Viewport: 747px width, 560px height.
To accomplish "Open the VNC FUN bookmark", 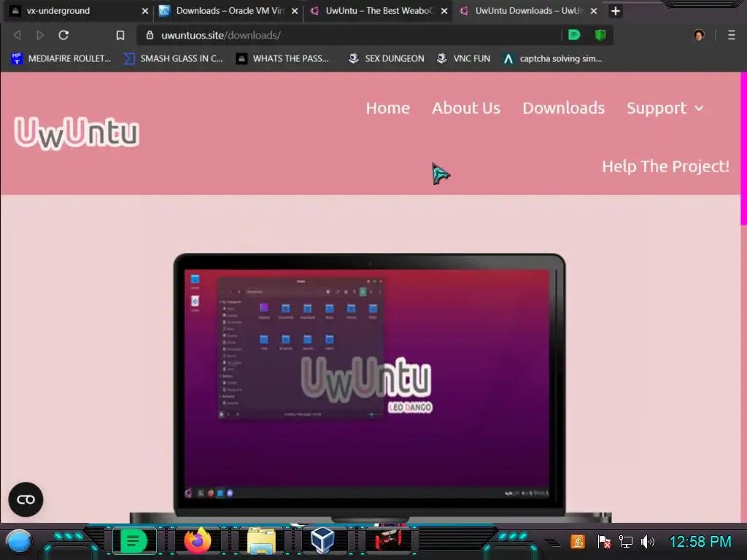I will coord(463,58).
